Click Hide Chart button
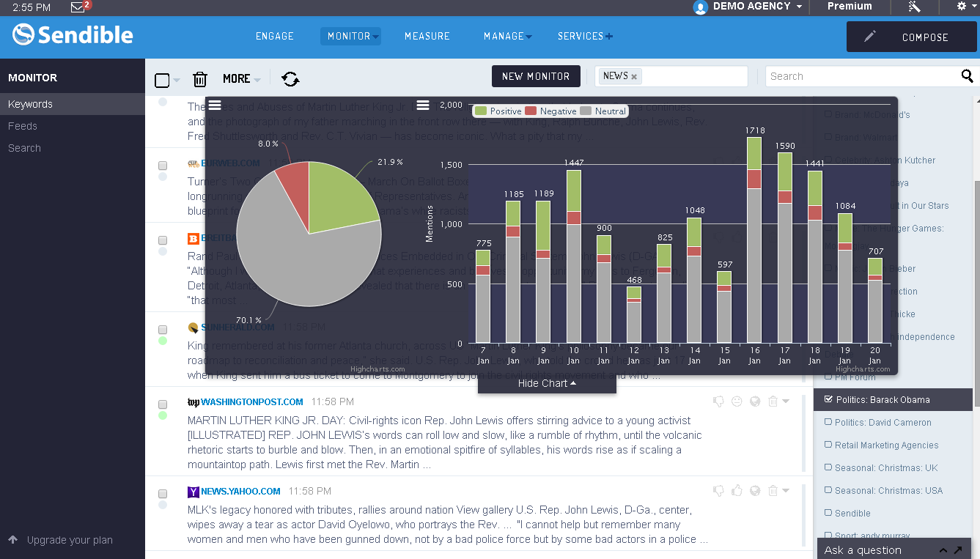980x559 pixels. 547,383
